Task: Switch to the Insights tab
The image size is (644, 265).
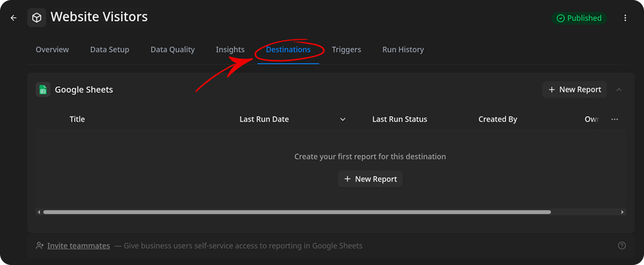Action: tap(230, 50)
